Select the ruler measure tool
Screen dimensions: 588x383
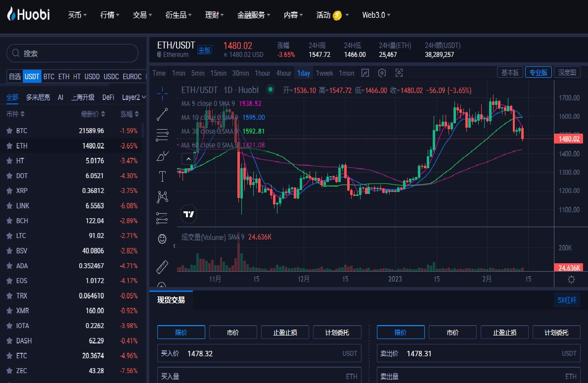(162, 267)
